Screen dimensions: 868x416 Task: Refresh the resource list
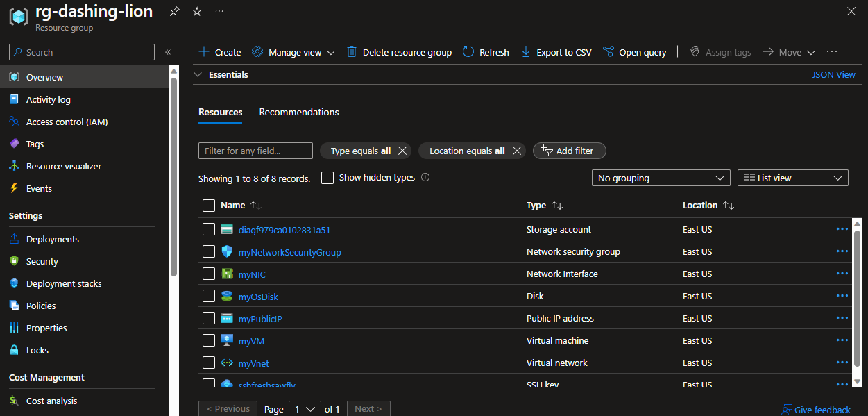486,52
